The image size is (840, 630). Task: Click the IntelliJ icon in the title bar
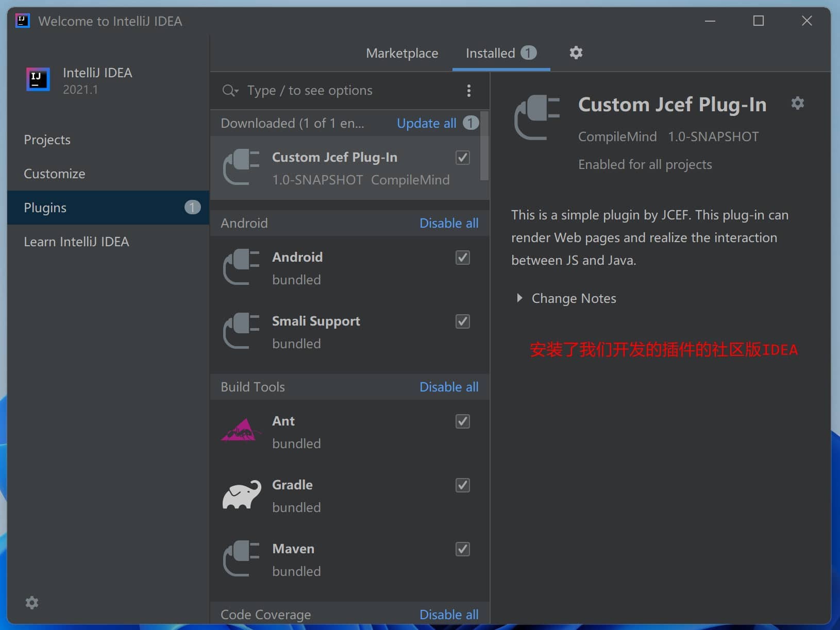(22, 21)
